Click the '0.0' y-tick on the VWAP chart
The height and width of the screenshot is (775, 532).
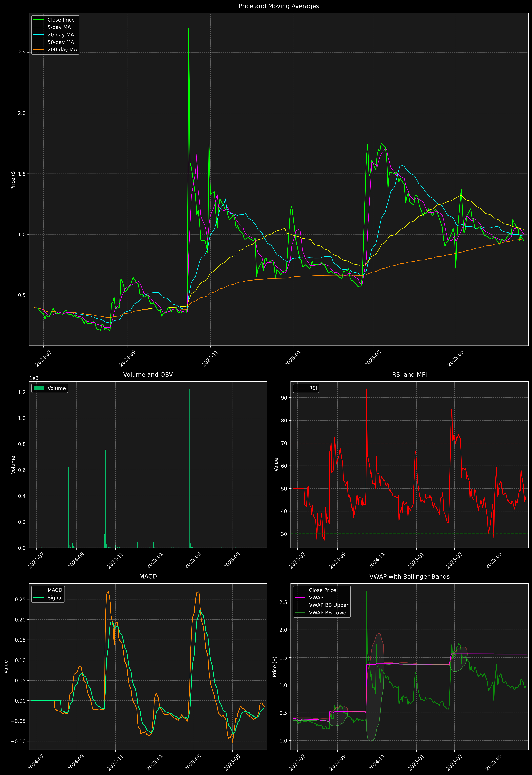click(x=283, y=741)
